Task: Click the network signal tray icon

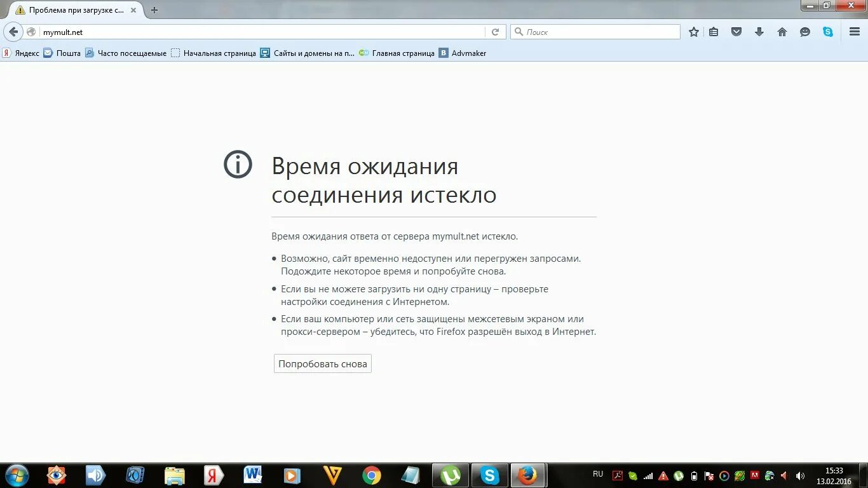Action: click(648, 475)
